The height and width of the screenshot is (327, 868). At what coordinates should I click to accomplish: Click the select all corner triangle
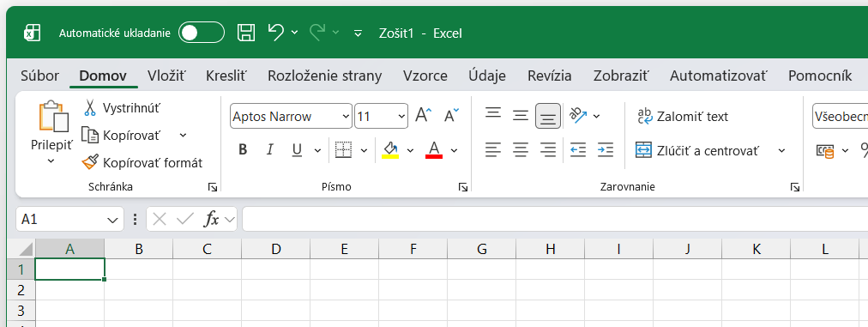pos(27,250)
